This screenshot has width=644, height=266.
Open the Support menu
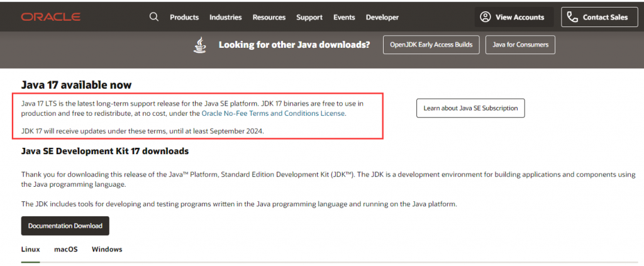click(x=309, y=17)
